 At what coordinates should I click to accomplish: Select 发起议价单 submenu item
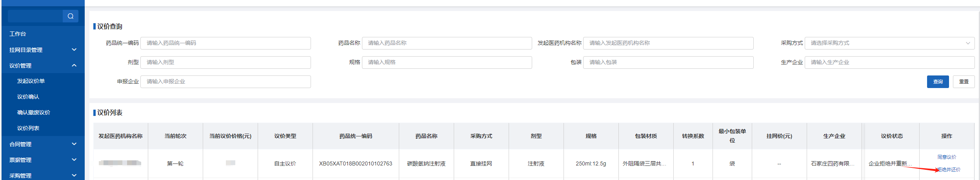coord(31,81)
